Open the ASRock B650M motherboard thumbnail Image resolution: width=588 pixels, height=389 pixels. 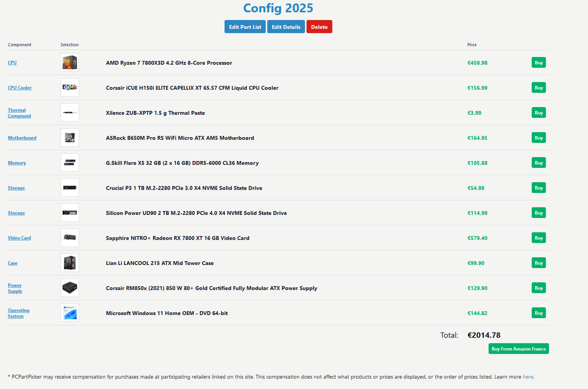click(x=69, y=138)
